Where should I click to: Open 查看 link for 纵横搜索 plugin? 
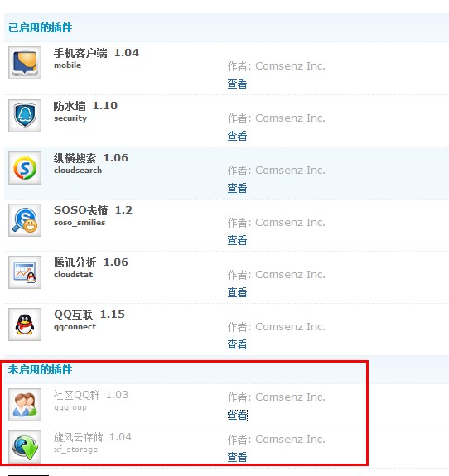click(x=237, y=188)
